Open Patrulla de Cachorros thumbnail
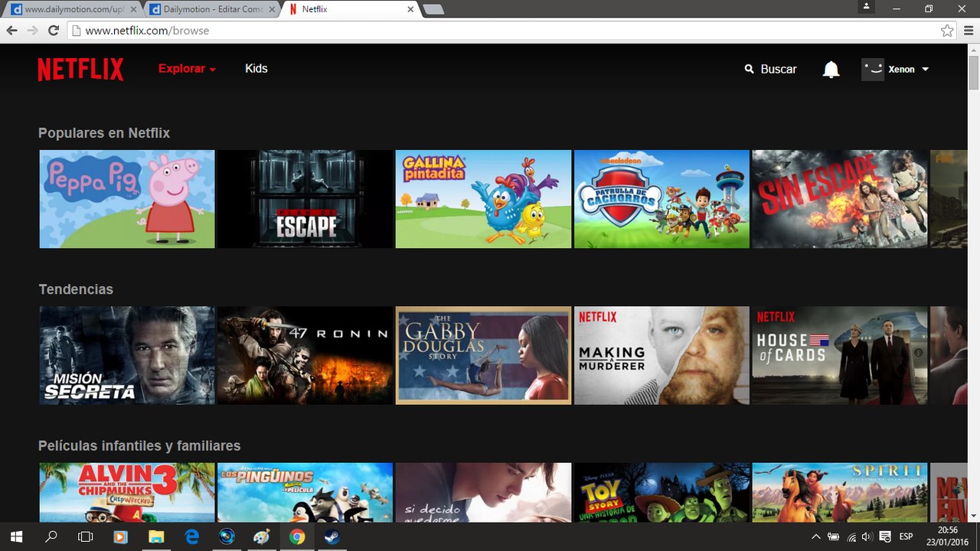The width and height of the screenshot is (980, 551). click(x=662, y=199)
